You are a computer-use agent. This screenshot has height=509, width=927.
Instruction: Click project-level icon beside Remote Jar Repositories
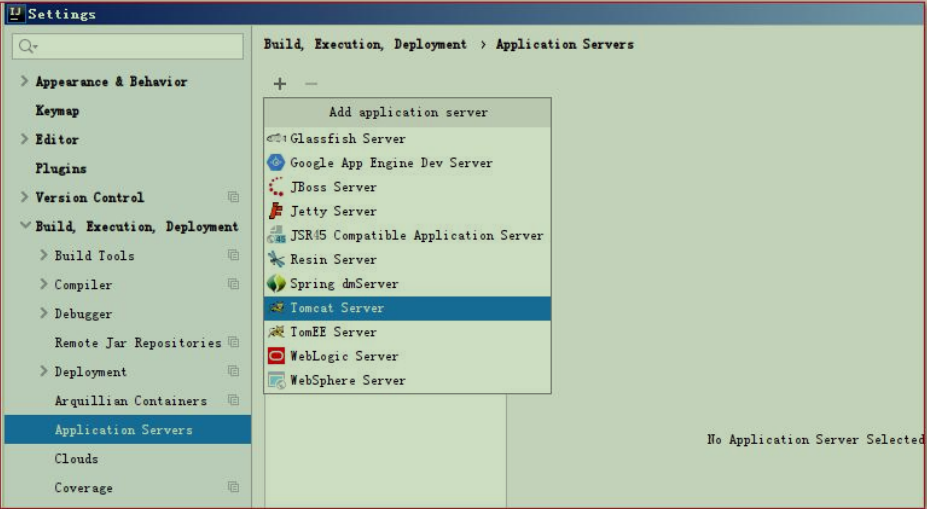pyautogui.click(x=234, y=342)
